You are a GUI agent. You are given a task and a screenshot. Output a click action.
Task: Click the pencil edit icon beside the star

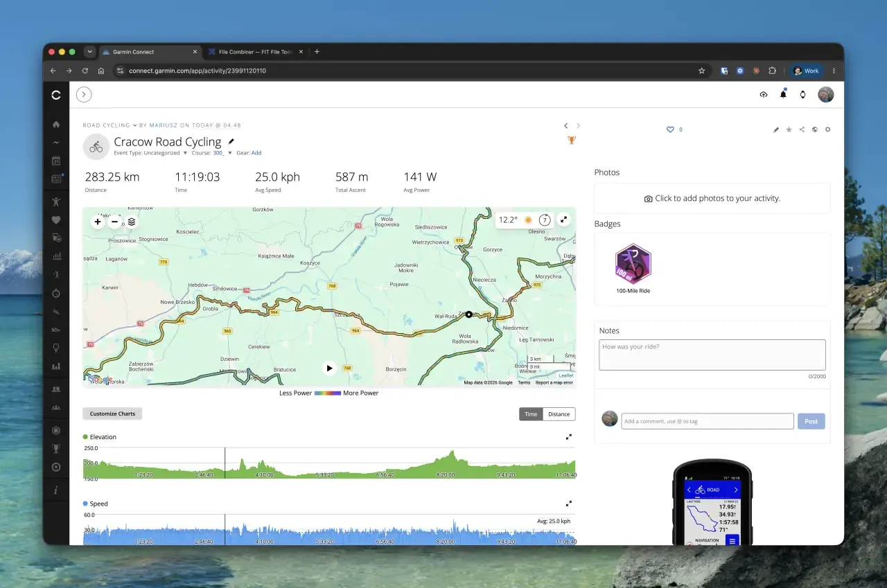click(x=776, y=130)
